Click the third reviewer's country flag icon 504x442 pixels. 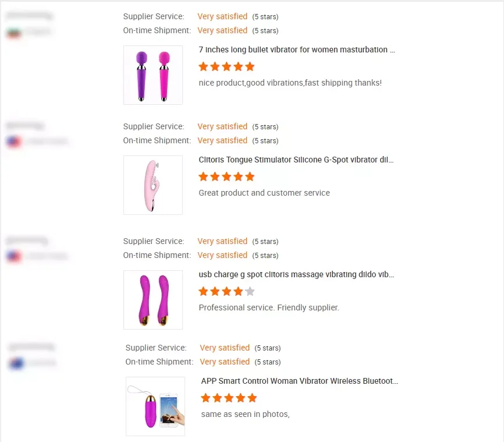(13, 256)
